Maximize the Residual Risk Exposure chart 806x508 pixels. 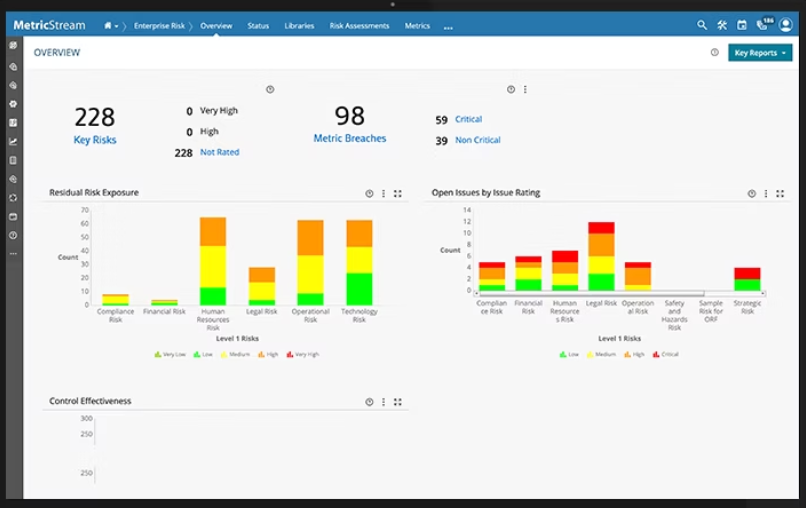coord(398,193)
